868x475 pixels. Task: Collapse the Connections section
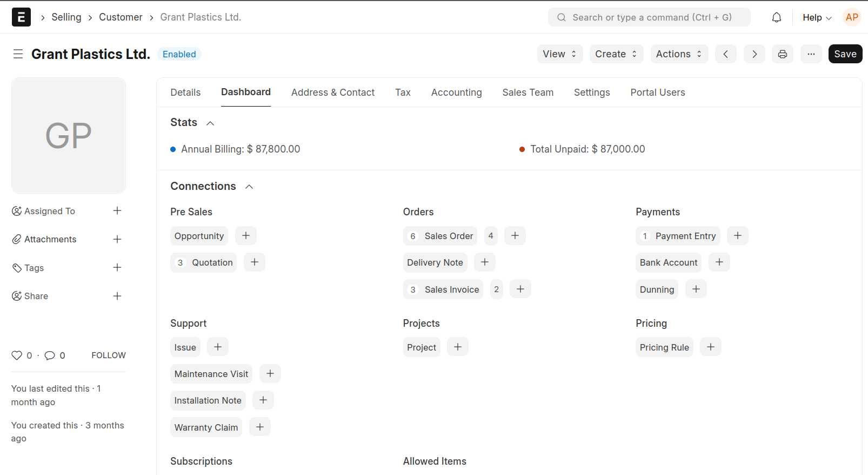click(249, 187)
